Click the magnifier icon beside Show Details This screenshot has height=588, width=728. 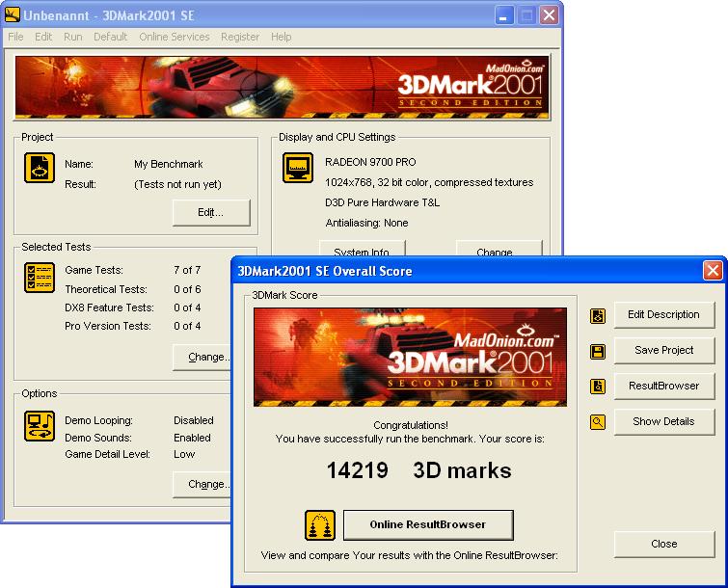click(x=598, y=422)
